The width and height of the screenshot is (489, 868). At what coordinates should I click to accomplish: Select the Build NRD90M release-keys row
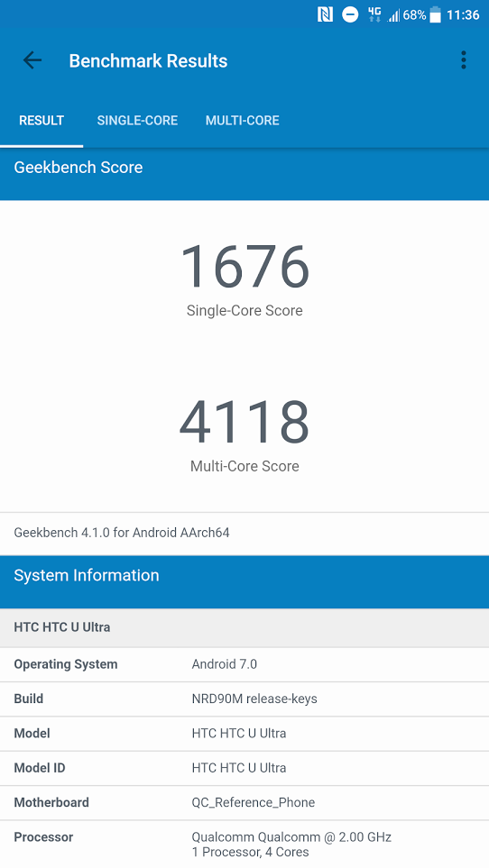244,699
